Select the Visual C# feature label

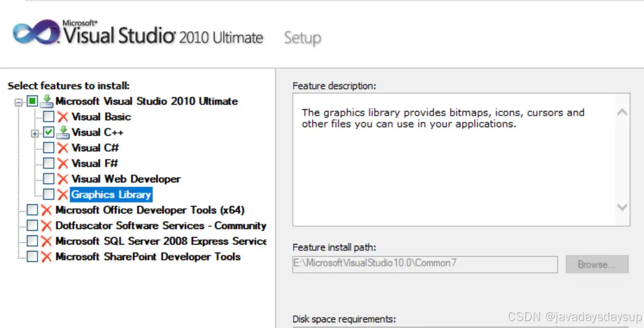(95, 148)
